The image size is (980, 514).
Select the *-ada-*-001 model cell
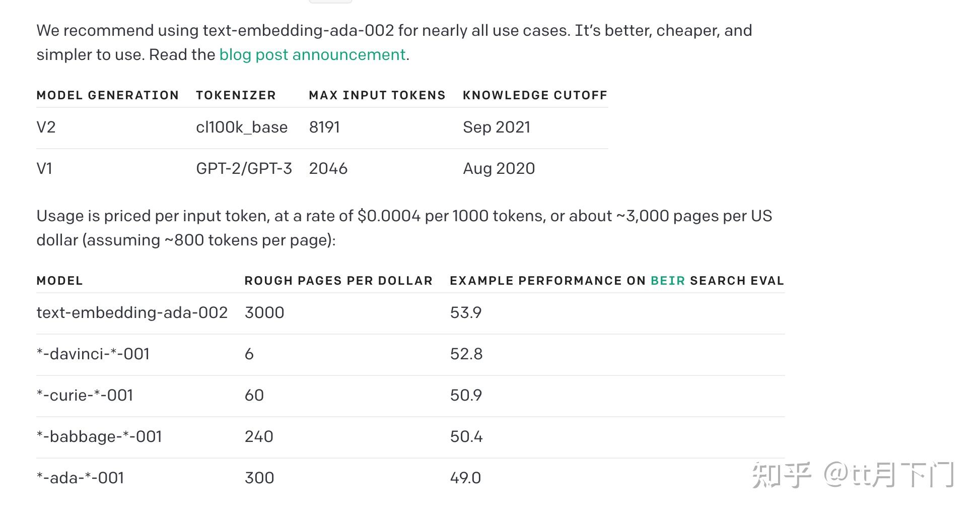pos(80,478)
